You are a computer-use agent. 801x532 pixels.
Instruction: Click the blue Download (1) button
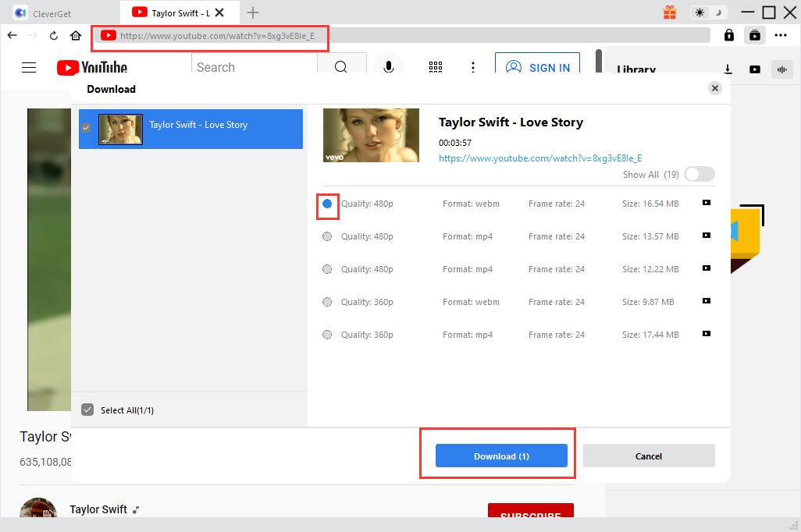(501, 456)
